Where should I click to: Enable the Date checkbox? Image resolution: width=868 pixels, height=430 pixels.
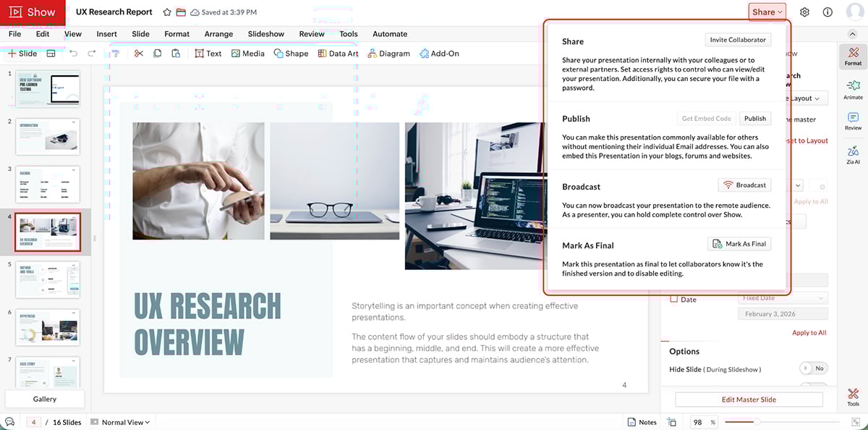click(674, 299)
